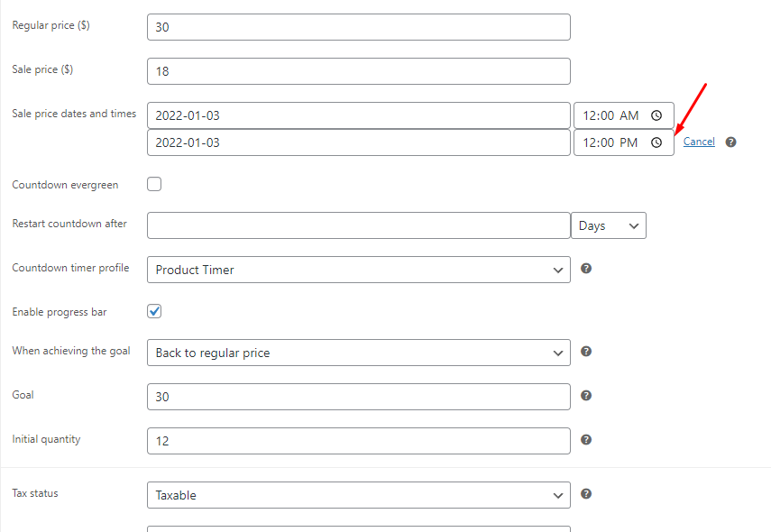771x532 pixels.
Task: Click the Cancel sale schedule link
Action: [x=699, y=142]
